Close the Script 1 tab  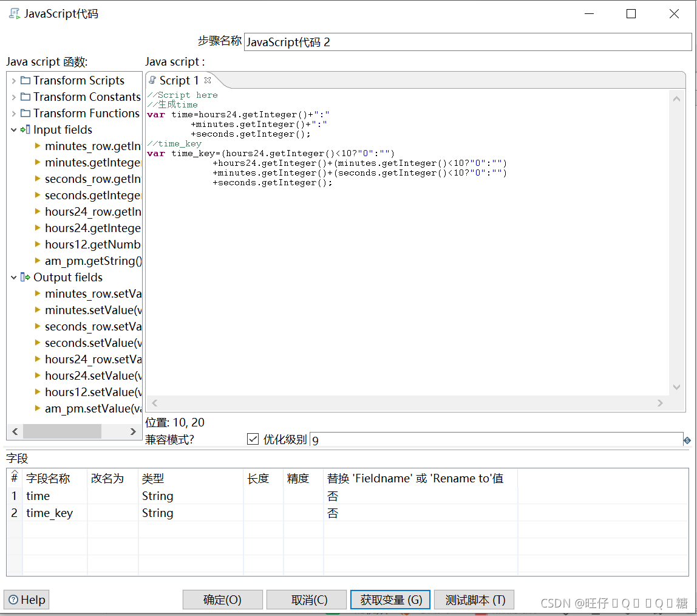click(x=208, y=81)
